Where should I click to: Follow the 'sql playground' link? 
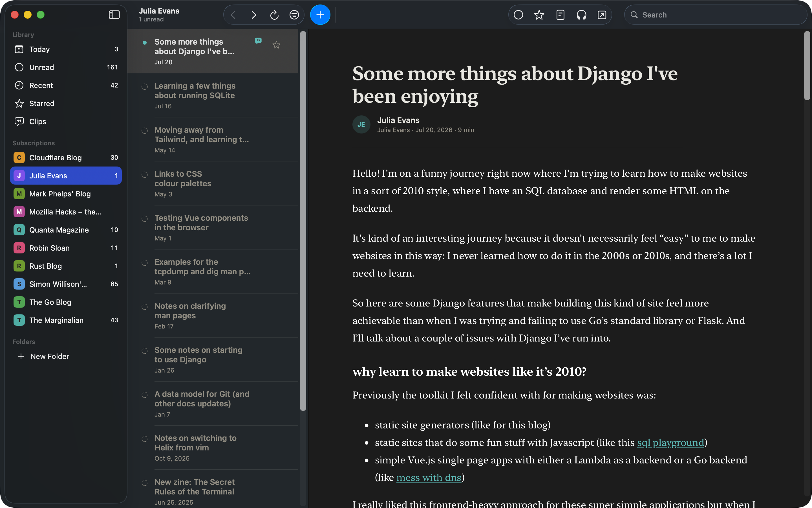click(x=670, y=443)
